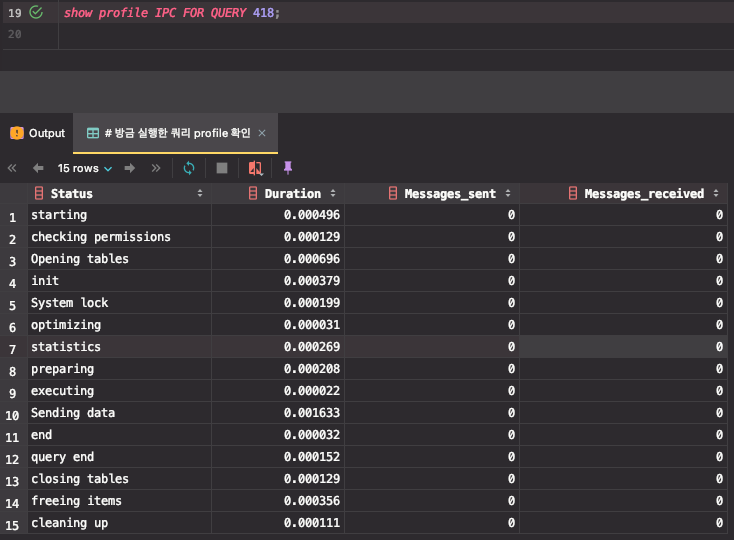
Task: Pin the result tab with the pin icon
Action: pos(288,168)
